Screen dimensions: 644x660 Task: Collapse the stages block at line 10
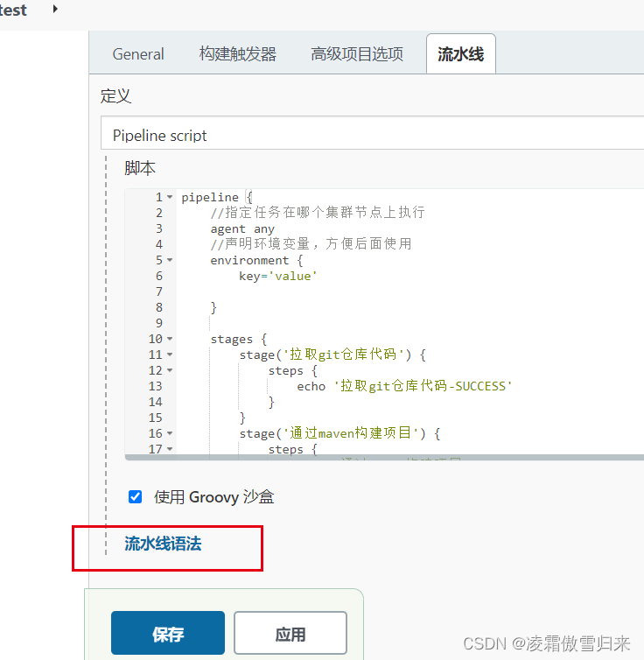click(170, 340)
